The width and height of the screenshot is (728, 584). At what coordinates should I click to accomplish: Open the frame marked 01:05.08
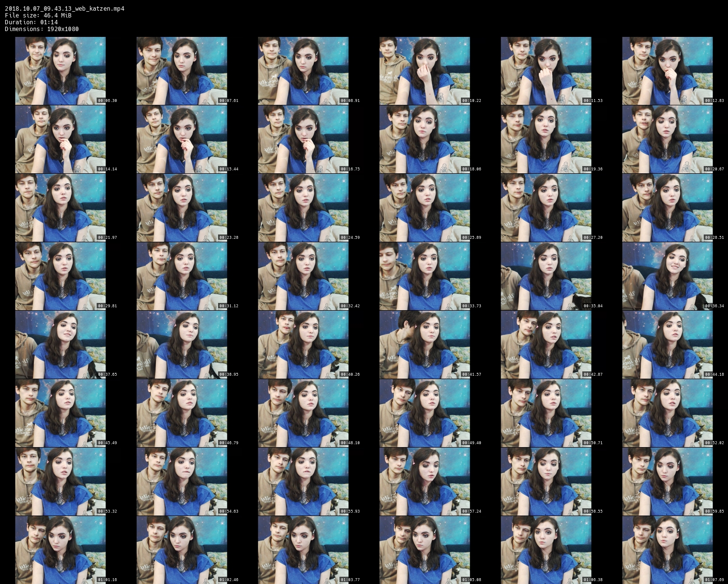point(424,550)
